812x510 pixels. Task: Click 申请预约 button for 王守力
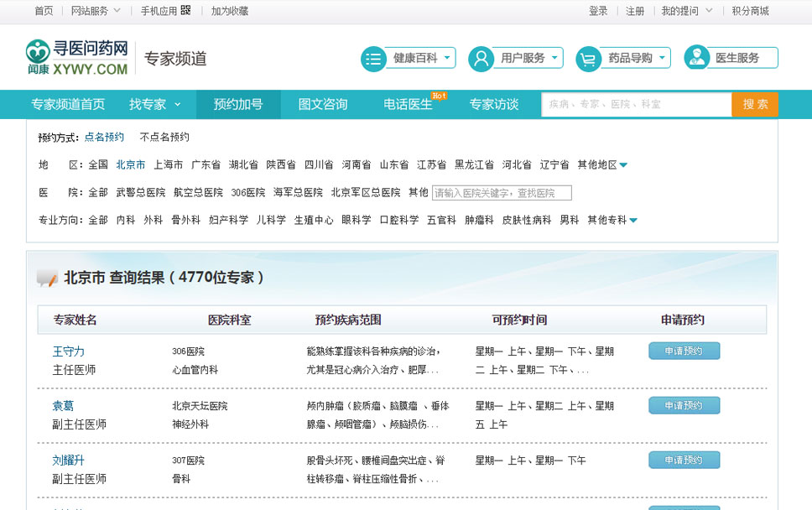(x=684, y=351)
